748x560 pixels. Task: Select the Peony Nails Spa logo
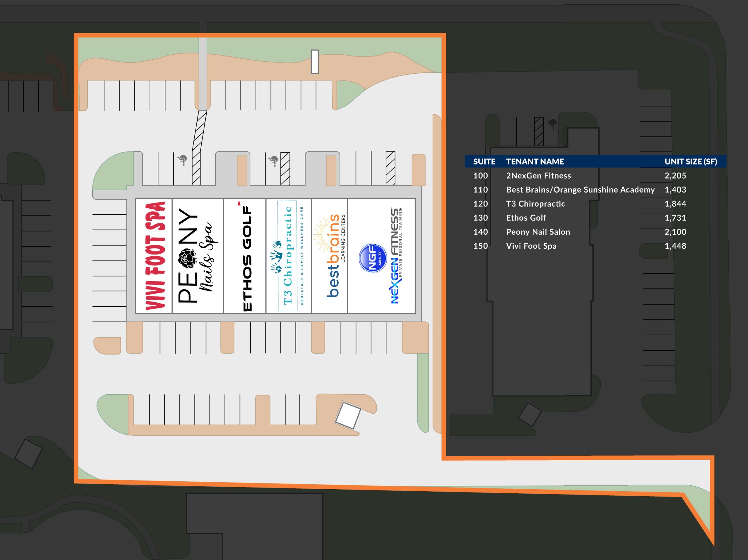[198, 256]
